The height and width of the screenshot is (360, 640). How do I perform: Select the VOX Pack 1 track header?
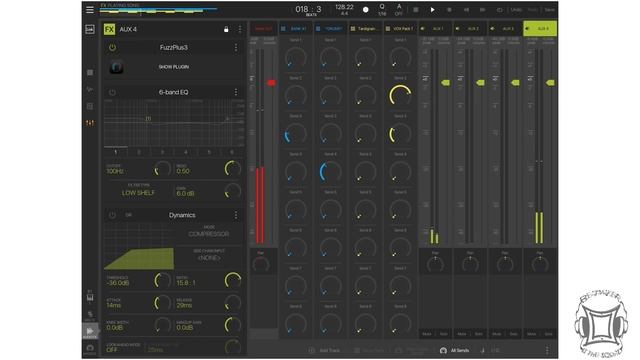(x=400, y=29)
